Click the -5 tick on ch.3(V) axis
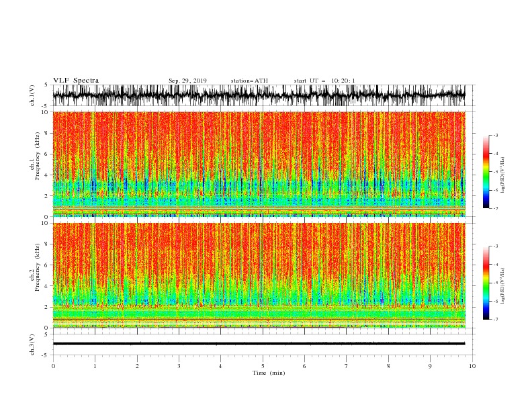This screenshot has width=532, height=411. [x=45, y=355]
